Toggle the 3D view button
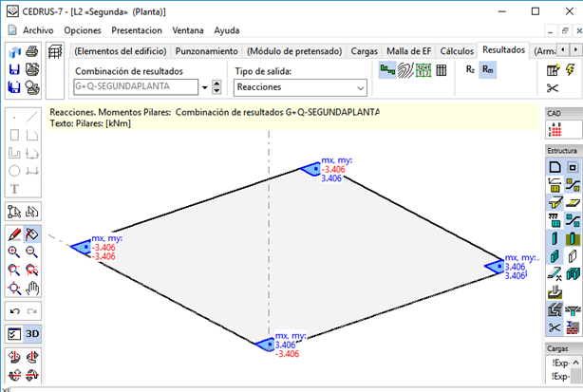The width and height of the screenshot is (583, 392). 32,334
